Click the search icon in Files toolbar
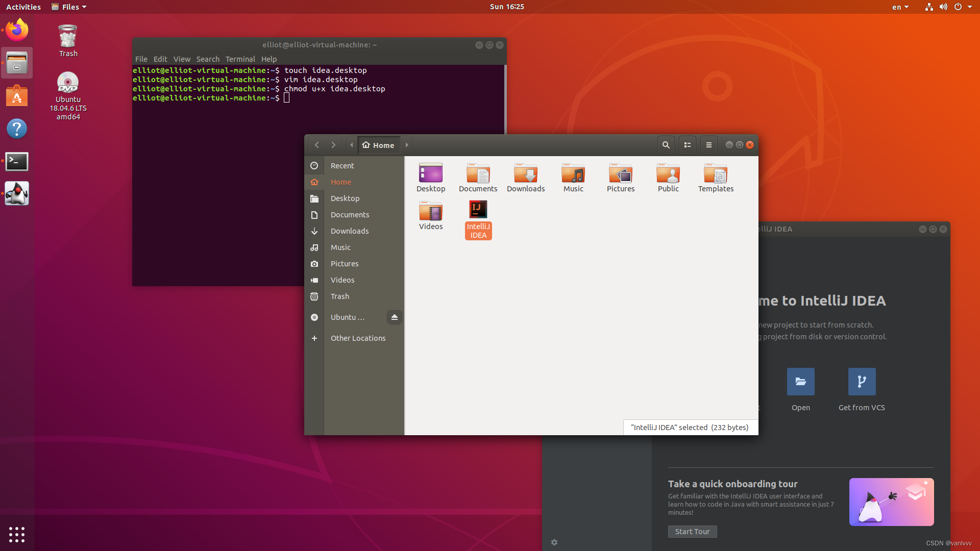The image size is (980, 551). (x=666, y=145)
